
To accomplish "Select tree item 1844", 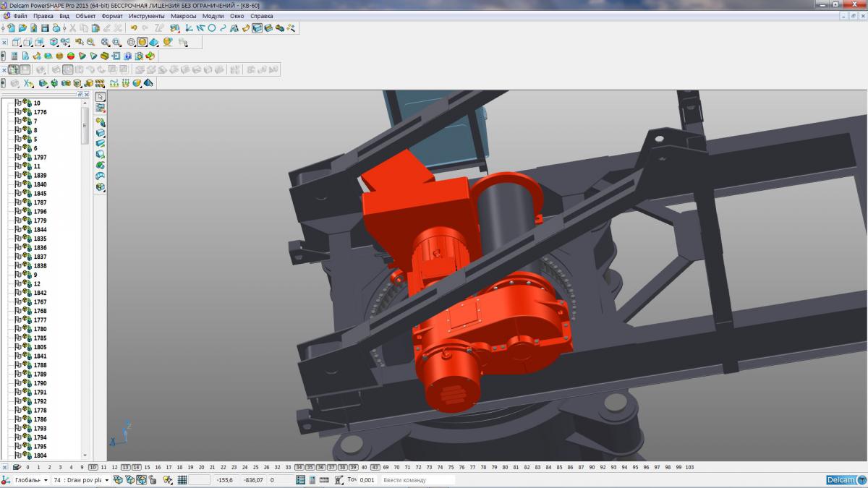I will [40, 229].
